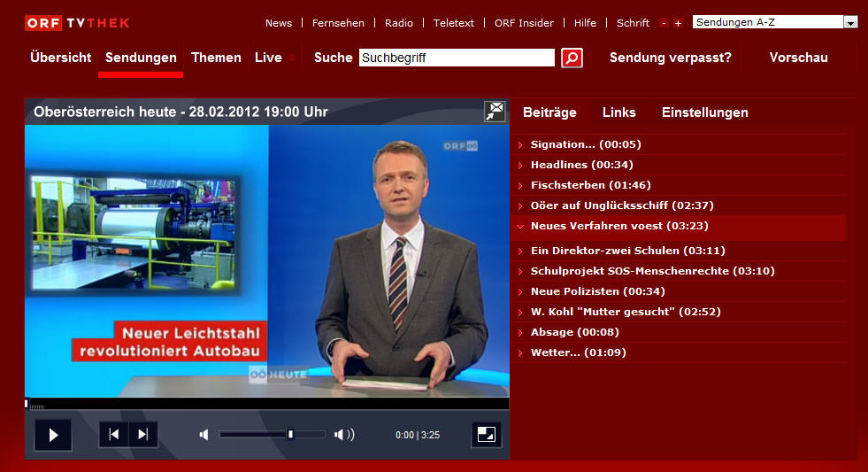Toggle fullscreen mode in the player

tap(486, 434)
